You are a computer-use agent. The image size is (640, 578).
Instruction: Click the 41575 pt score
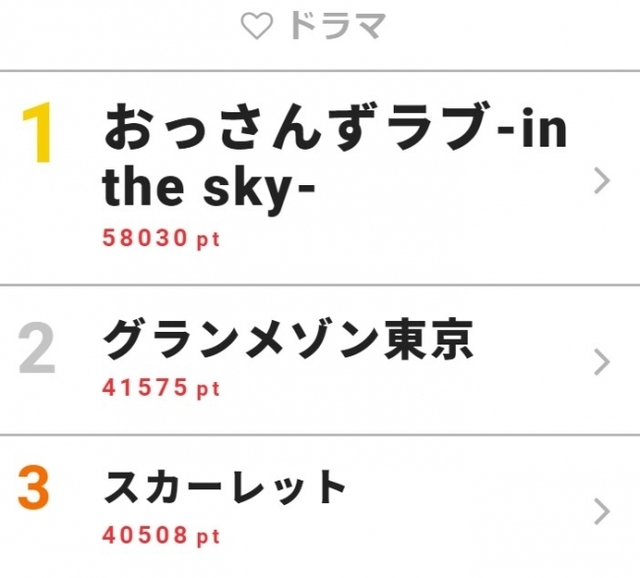click(161, 387)
